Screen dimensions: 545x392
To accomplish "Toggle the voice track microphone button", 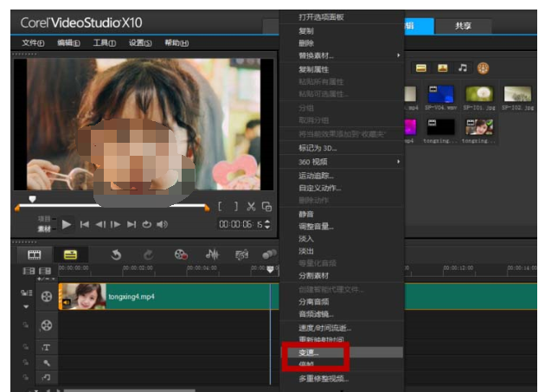I will tap(46, 363).
